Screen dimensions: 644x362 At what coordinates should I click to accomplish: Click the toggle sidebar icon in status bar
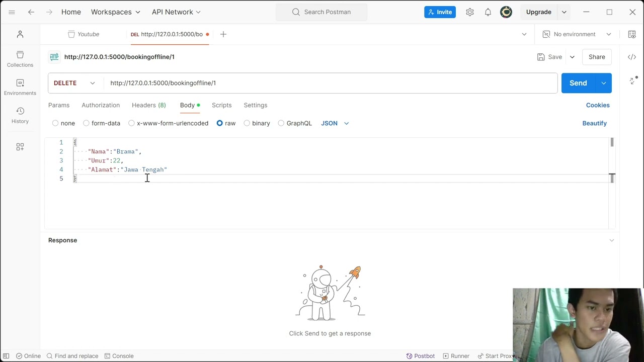click(x=6, y=356)
